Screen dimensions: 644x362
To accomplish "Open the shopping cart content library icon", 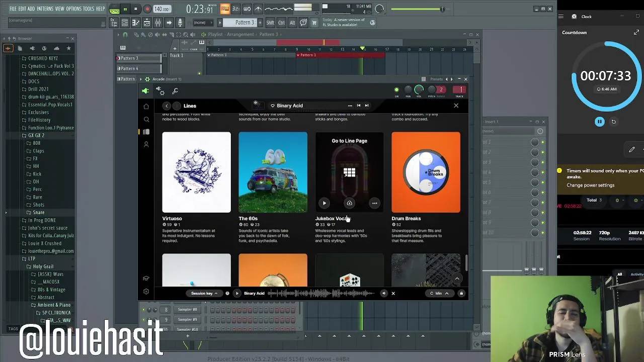I will (314, 23).
